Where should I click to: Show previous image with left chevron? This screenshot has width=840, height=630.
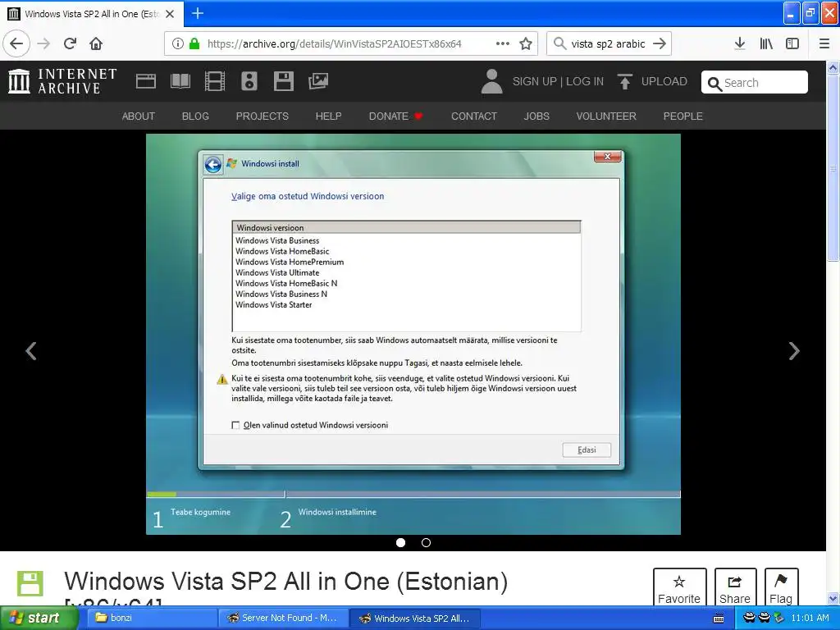(31, 351)
